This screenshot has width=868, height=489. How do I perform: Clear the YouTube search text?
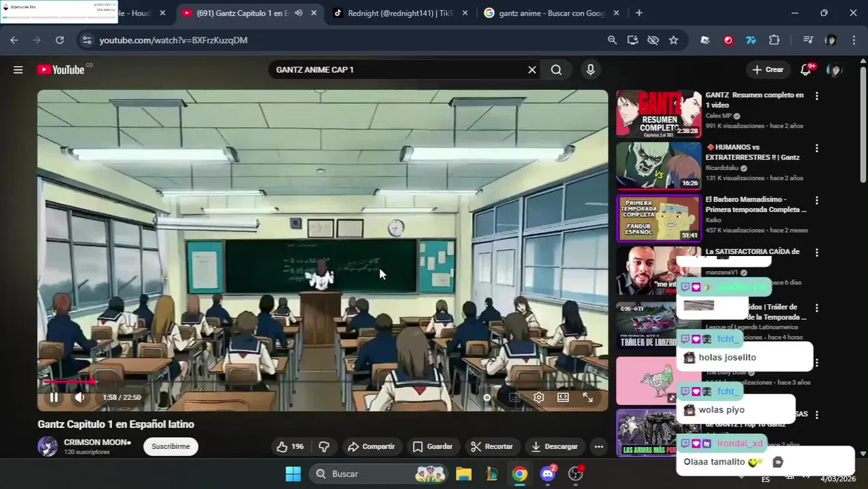tap(532, 69)
